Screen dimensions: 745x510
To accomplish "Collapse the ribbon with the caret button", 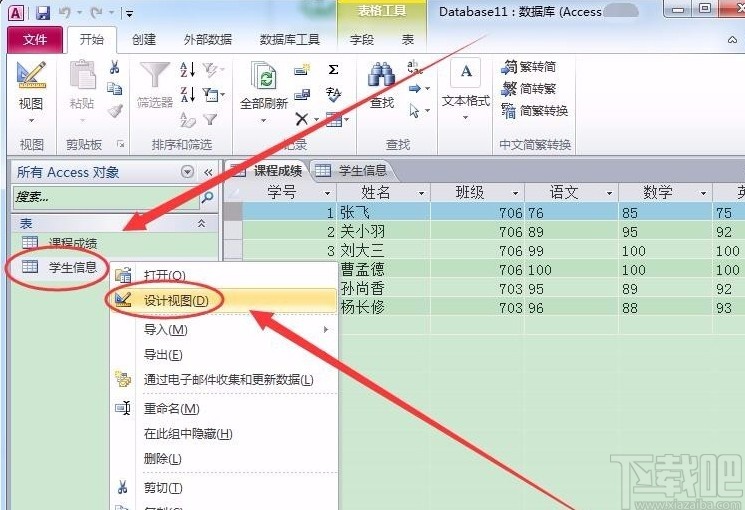I will tap(732, 40).
